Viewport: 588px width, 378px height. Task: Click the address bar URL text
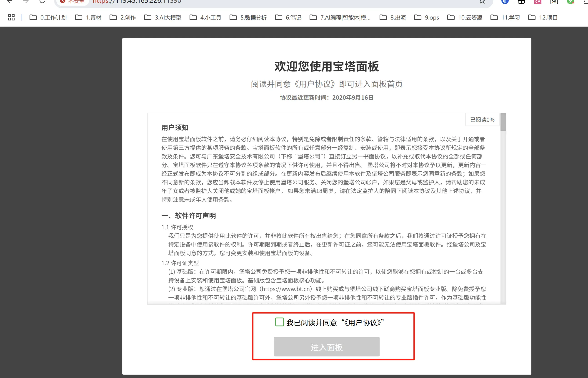[x=137, y=2]
